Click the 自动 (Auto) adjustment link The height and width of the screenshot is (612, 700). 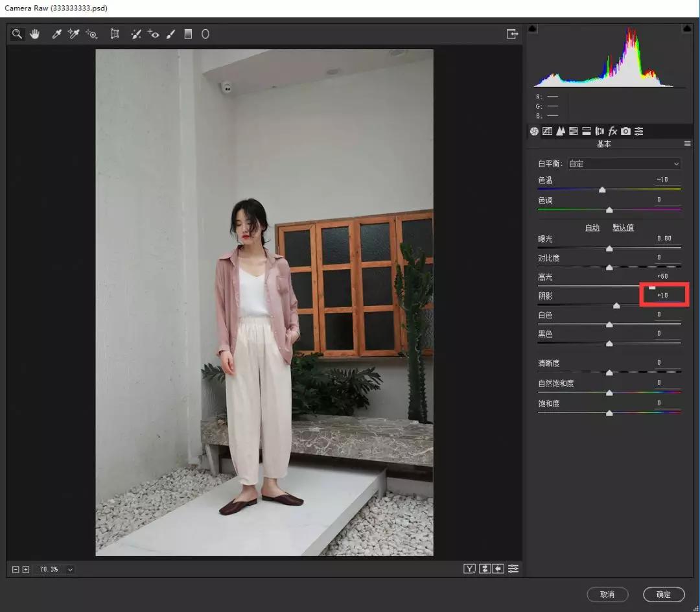click(x=592, y=227)
